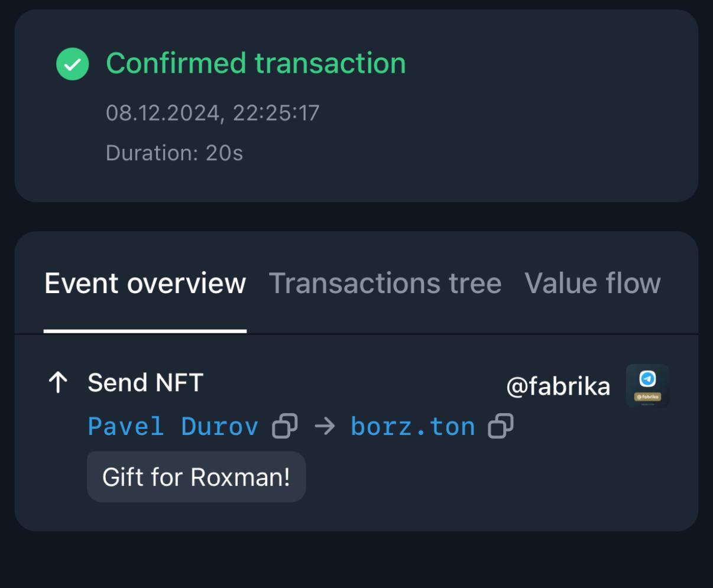Image resolution: width=713 pixels, height=588 pixels.
Task: Switch to the Transactions tree tab
Action: (x=385, y=283)
